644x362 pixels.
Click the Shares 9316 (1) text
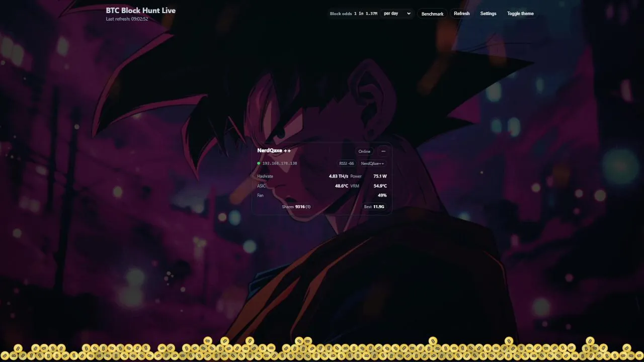tap(296, 207)
